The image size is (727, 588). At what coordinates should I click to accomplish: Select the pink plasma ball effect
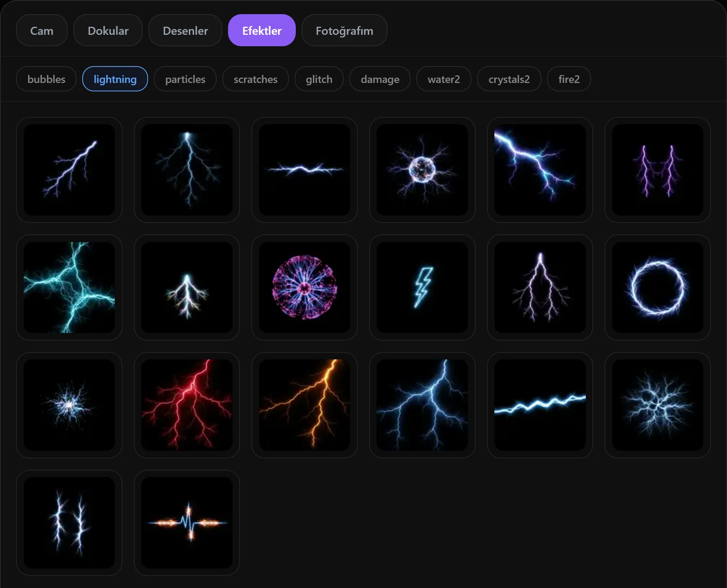coord(304,287)
